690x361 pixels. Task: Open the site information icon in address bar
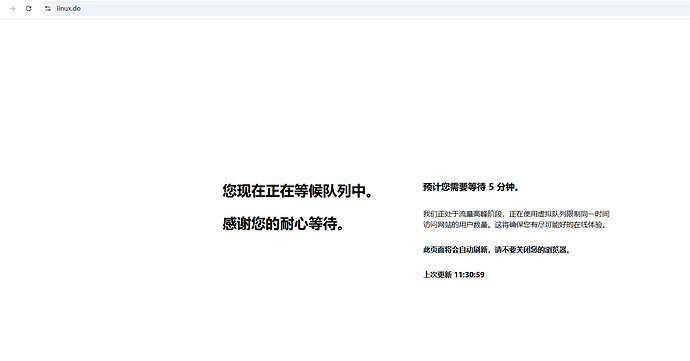click(48, 8)
